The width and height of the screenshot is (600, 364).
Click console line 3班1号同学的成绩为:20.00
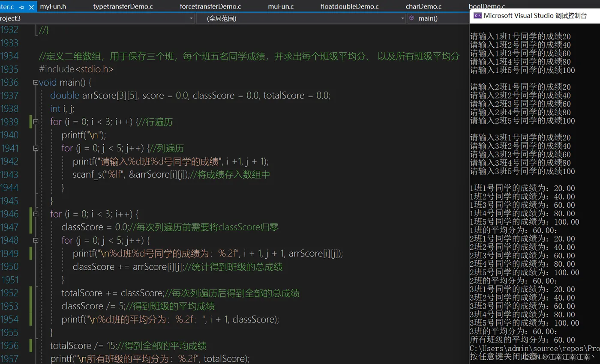click(522, 289)
